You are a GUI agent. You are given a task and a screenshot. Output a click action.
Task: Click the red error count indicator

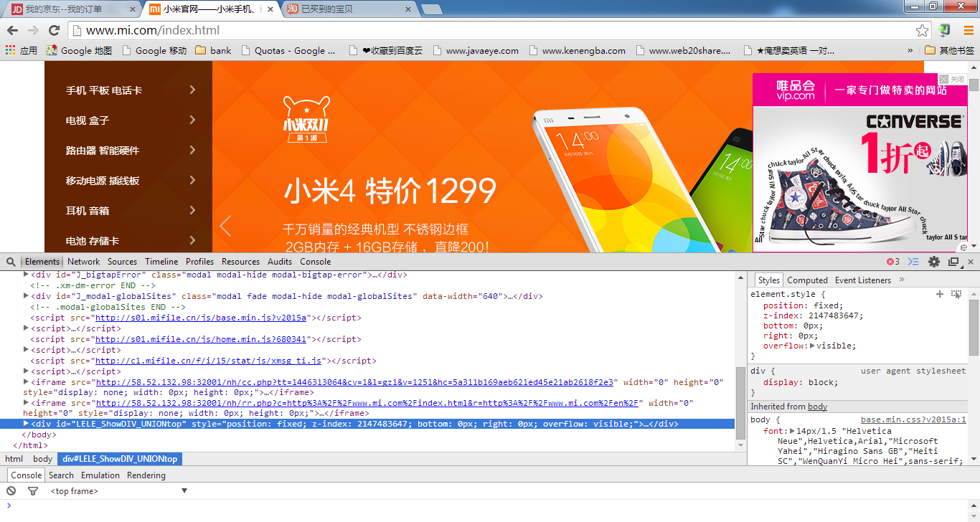point(892,262)
